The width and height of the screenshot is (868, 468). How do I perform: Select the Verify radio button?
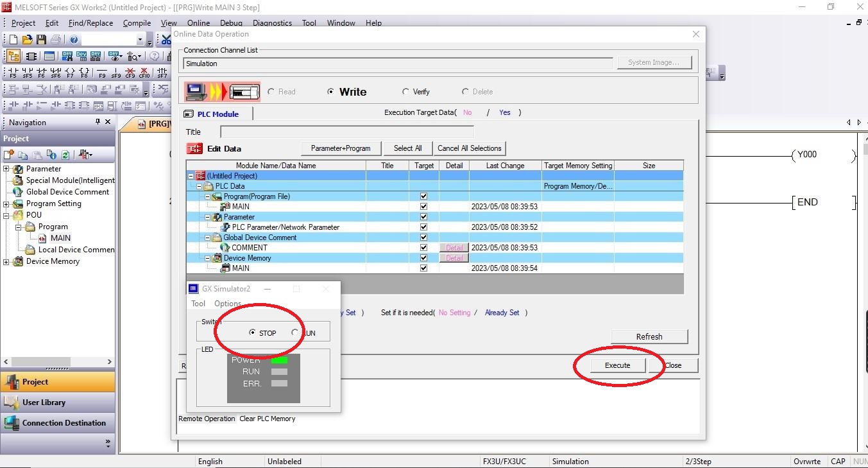tap(405, 92)
